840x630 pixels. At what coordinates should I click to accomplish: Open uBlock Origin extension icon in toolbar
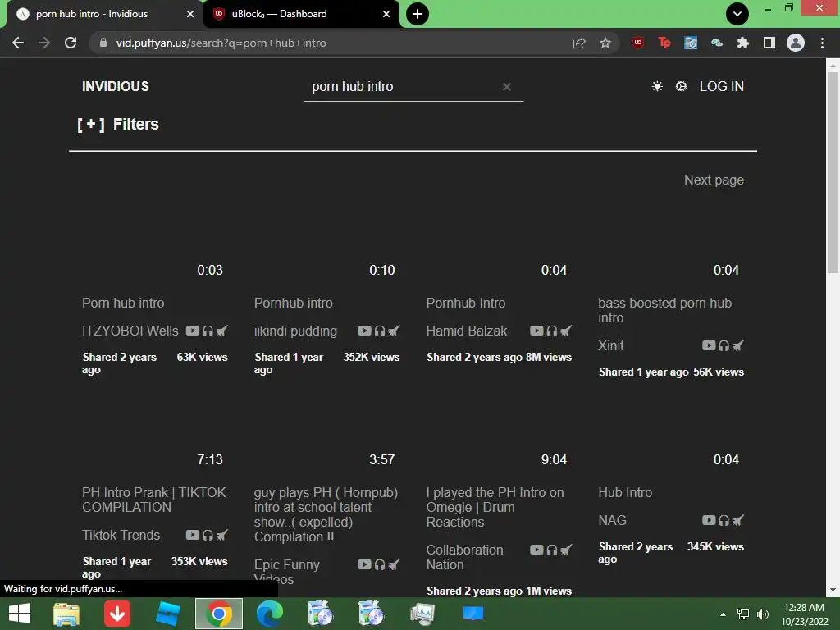637,43
